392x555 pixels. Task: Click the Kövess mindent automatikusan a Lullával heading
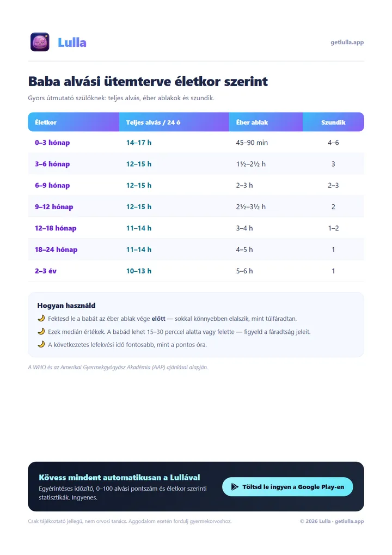[119, 477]
